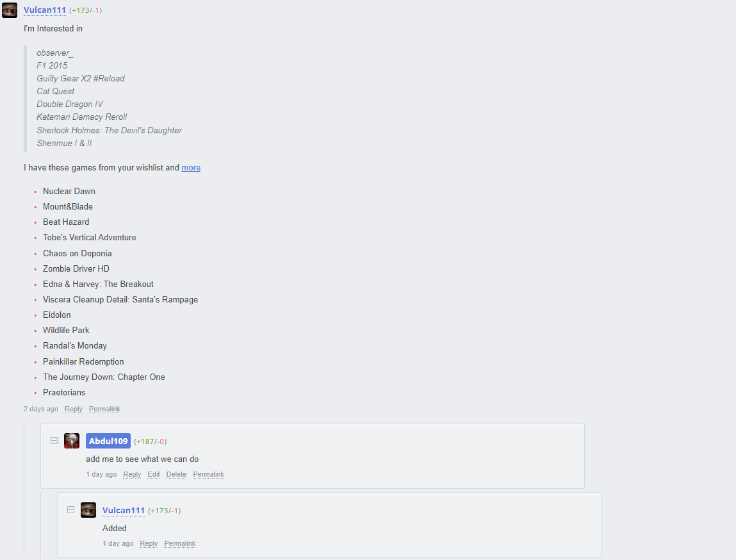The image size is (736, 560).
Task: Open Abdul109's highlighted username badge
Action: coord(108,441)
